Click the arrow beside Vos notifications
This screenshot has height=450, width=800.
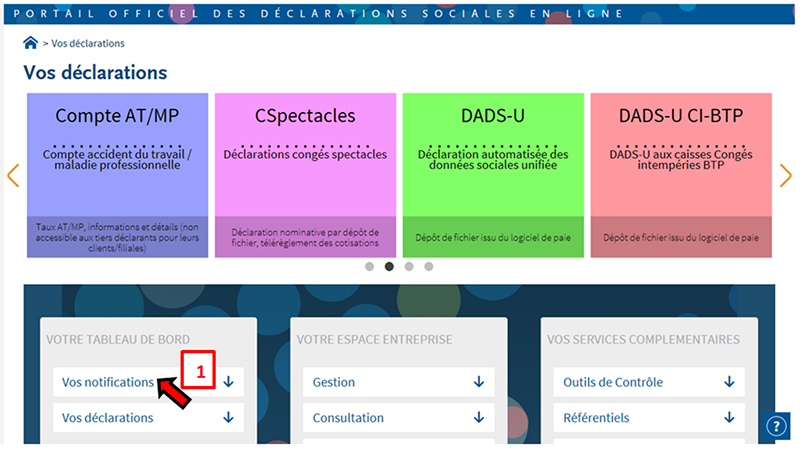click(229, 382)
